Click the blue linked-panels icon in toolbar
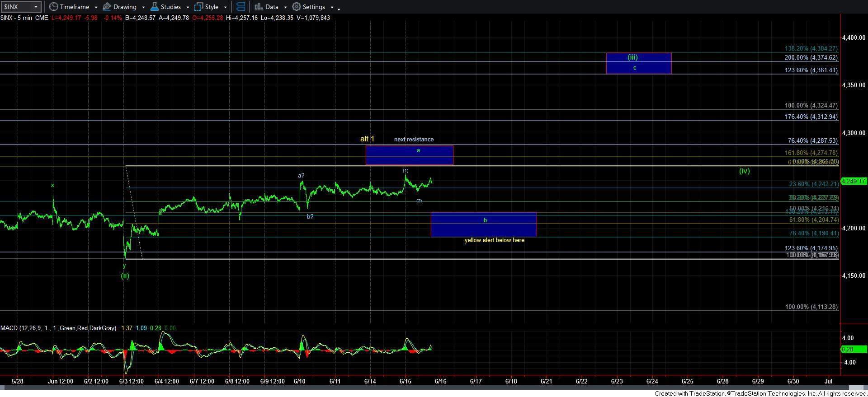The width and height of the screenshot is (868, 397). pos(241,7)
